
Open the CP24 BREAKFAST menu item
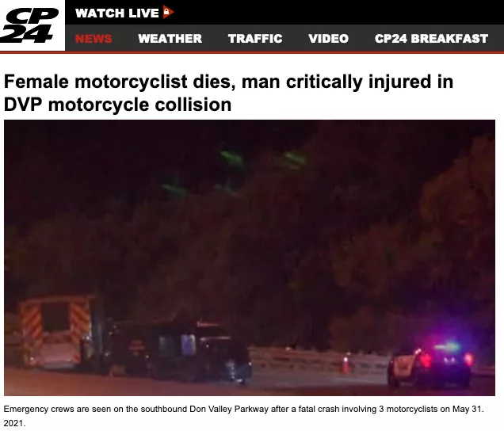[431, 39]
